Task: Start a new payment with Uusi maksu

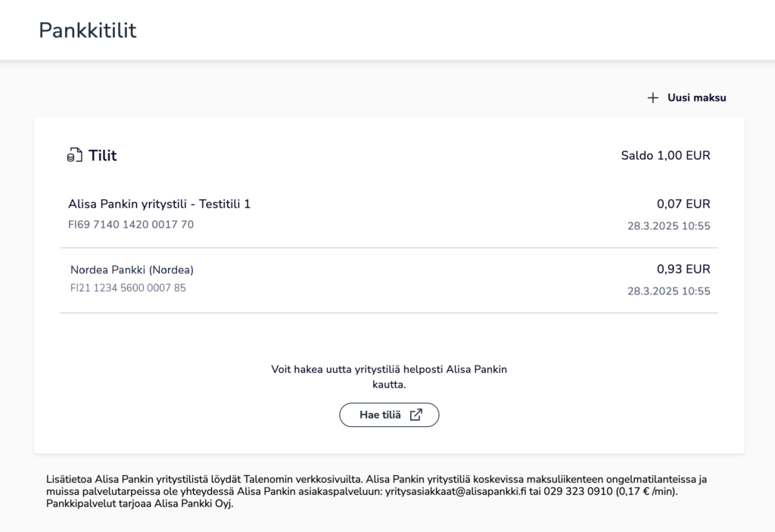Action: (x=686, y=98)
